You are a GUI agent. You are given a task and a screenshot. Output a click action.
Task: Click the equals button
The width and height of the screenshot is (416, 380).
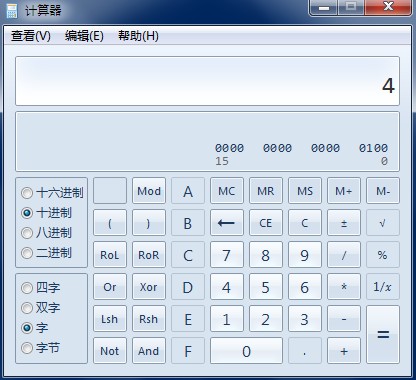point(383,334)
